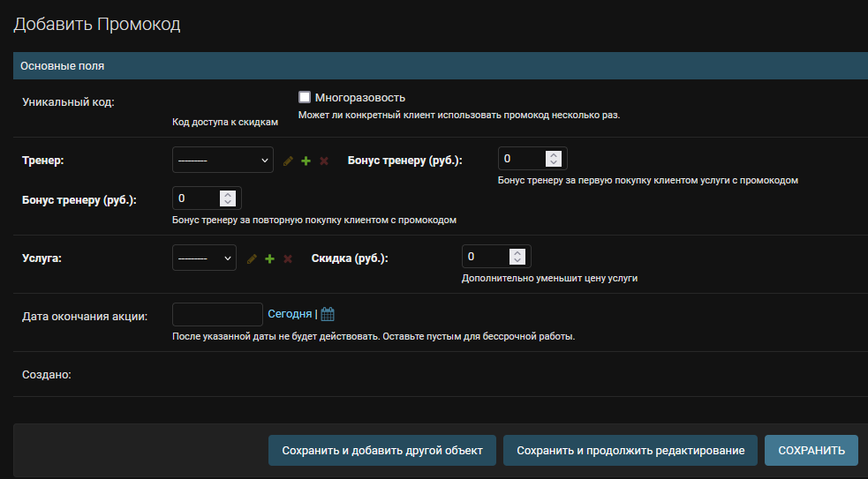Decrease repeat-purchase Бонус тренеру value
Image resolution: width=868 pixels, height=479 pixels.
[x=228, y=202]
